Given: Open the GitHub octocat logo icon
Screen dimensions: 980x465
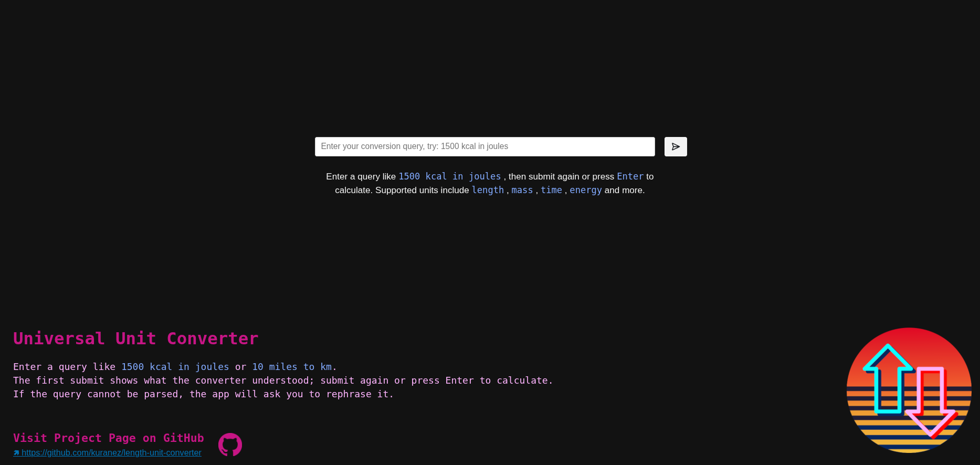Looking at the screenshot, I should tap(230, 445).
